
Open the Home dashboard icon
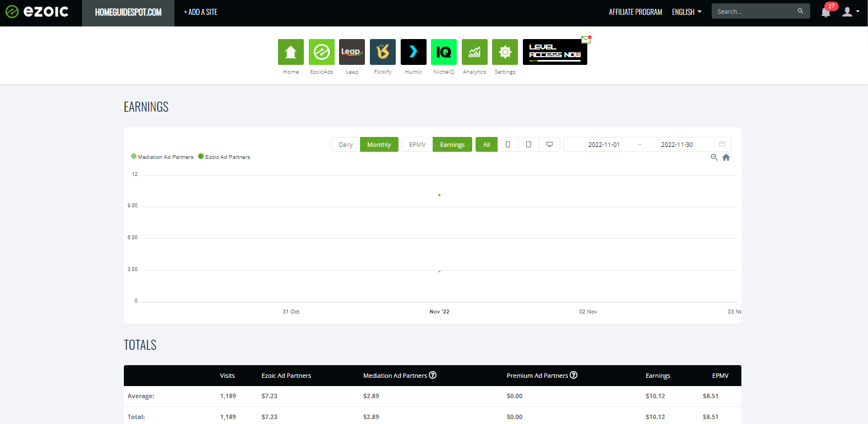(x=291, y=52)
